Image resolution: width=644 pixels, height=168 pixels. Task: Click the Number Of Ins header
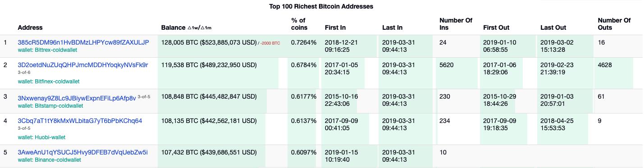[x=456, y=24]
